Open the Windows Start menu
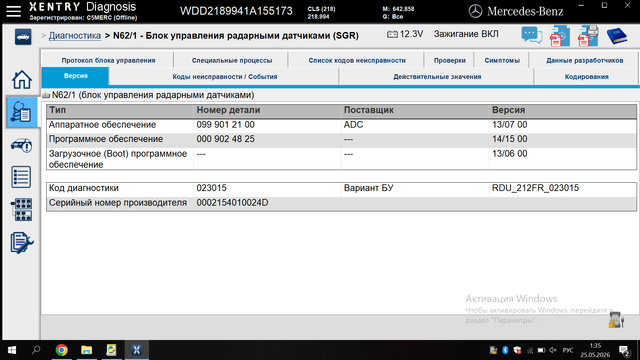640x360 pixels. click(12, 350)
